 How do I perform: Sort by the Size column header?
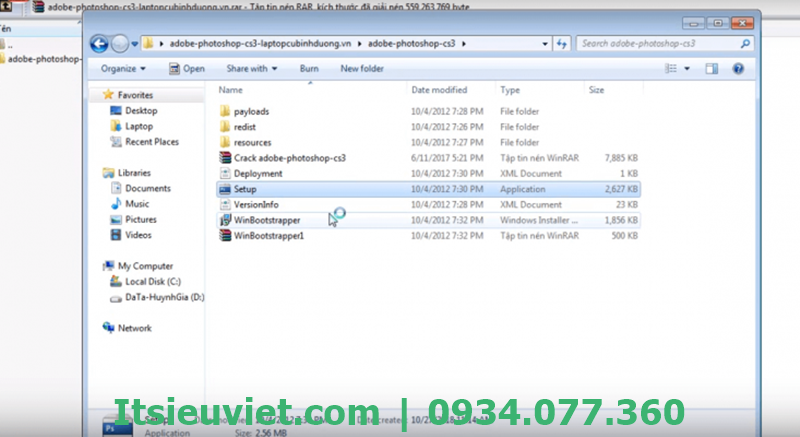click(596, 90)
